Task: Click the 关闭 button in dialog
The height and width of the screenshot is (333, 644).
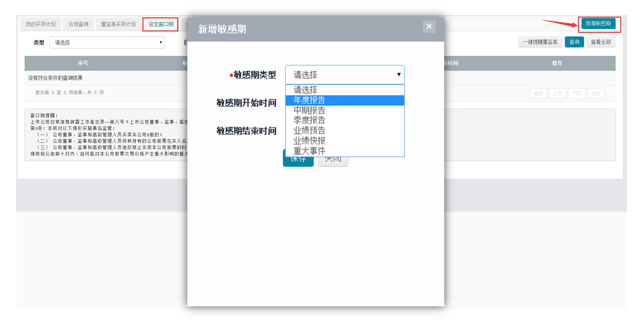Action: pos(333,159)
